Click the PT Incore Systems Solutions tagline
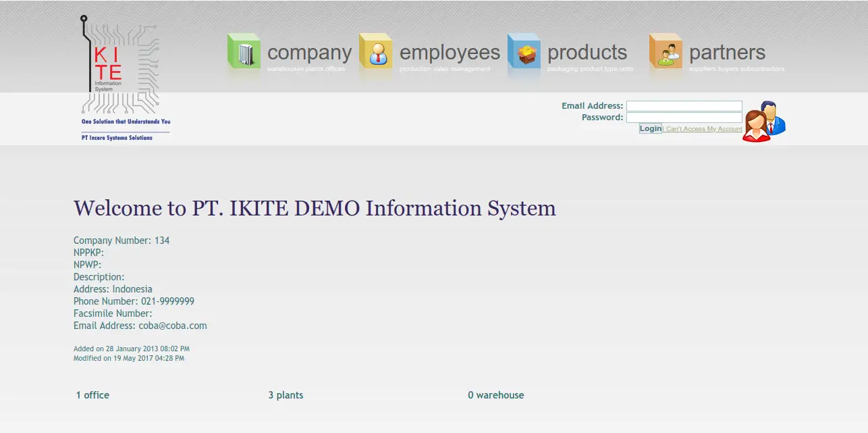This screenshot has width=868, height=433. [117, 138]
